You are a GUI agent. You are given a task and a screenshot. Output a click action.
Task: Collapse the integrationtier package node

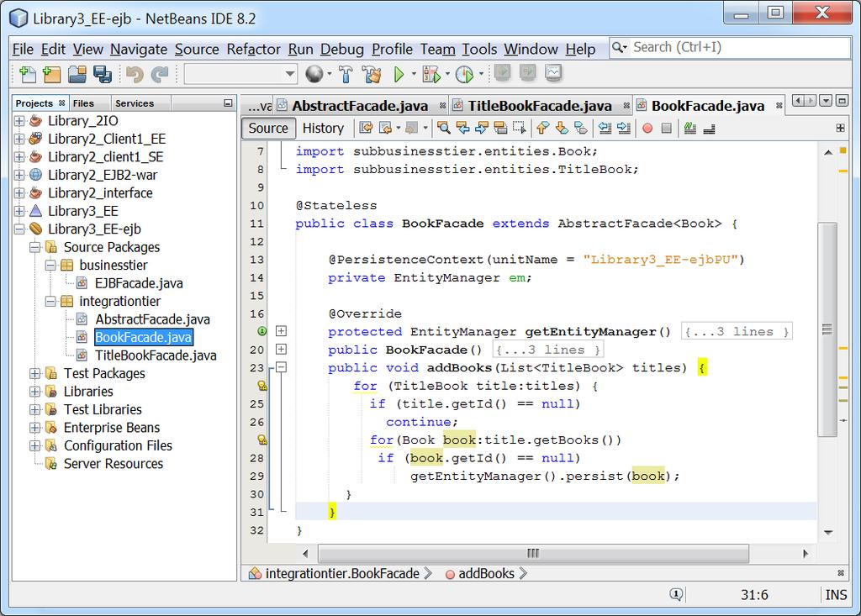[50, 302]
